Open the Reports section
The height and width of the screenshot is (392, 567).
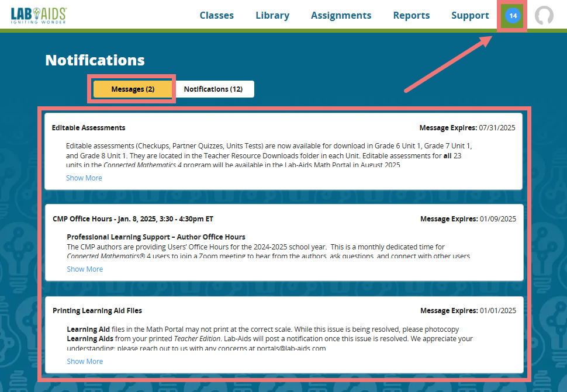tap(411, 16)
